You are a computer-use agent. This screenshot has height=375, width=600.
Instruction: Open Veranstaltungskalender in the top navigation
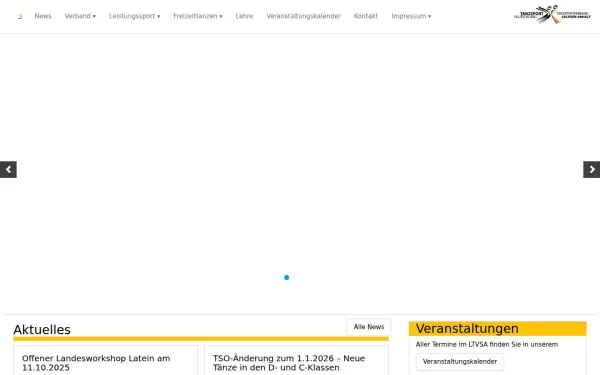[x=303, y=16]
